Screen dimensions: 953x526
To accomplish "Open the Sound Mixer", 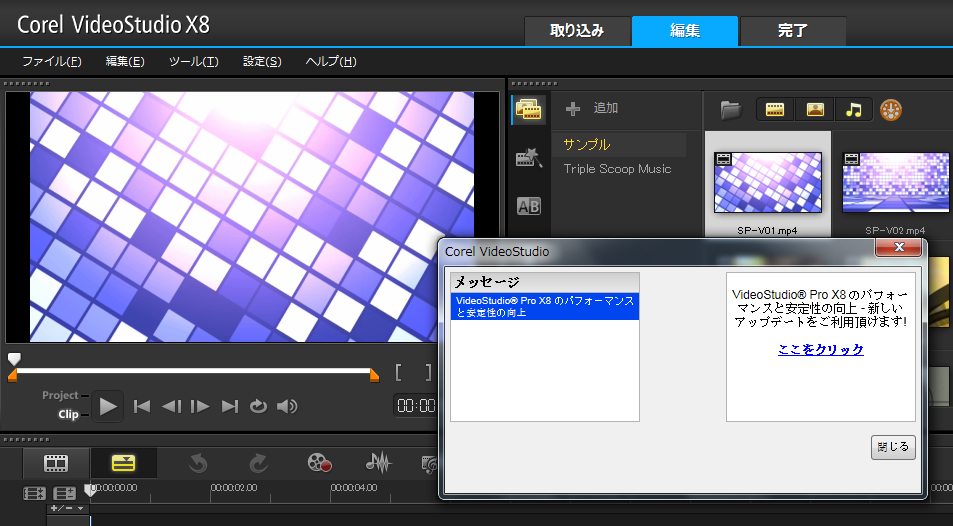I will (379, 463).
